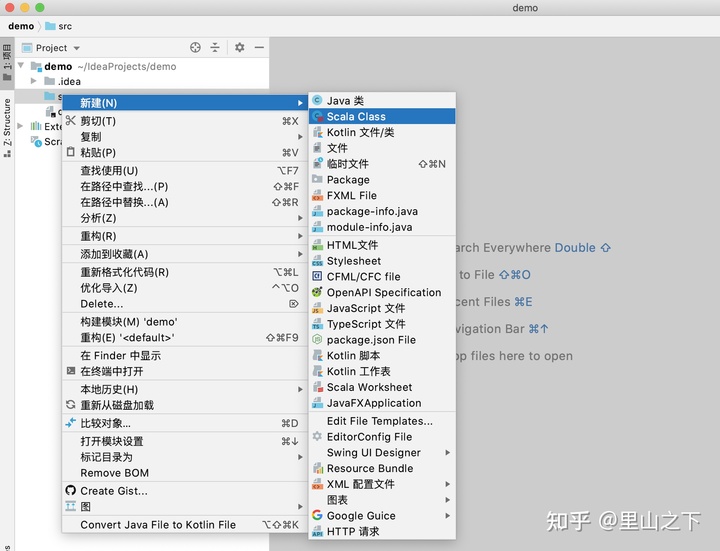Open the 新建(N) menu entry
Screen dimensions: 720x551
[184, 102]
